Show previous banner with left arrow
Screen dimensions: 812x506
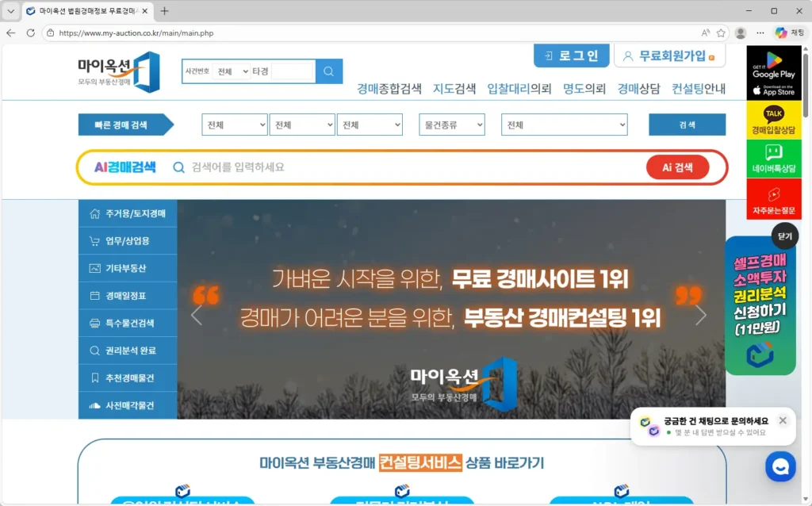point(197,316)
